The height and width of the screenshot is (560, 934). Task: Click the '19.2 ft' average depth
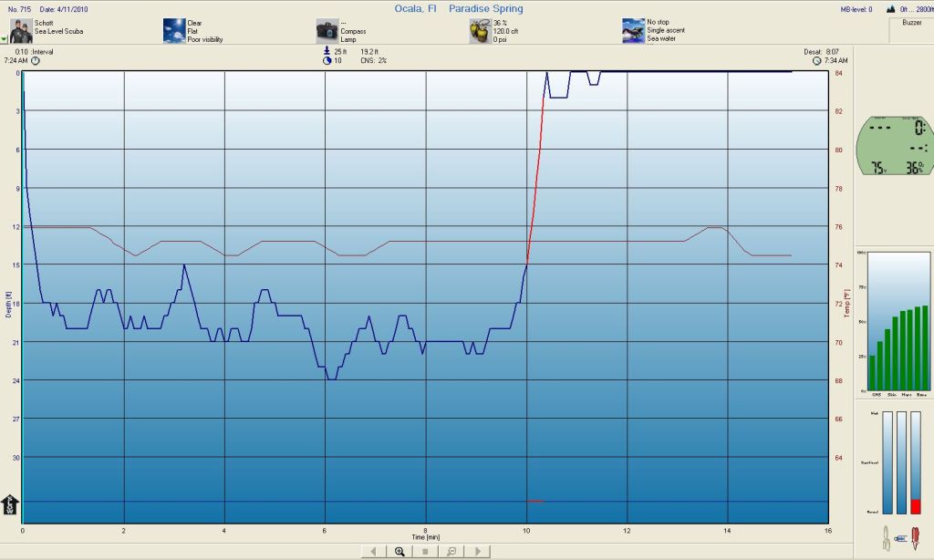click(x=369, y=52)
